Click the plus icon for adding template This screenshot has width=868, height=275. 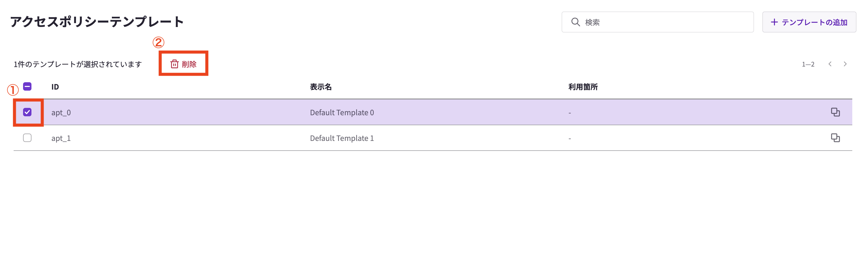[774, 22]
